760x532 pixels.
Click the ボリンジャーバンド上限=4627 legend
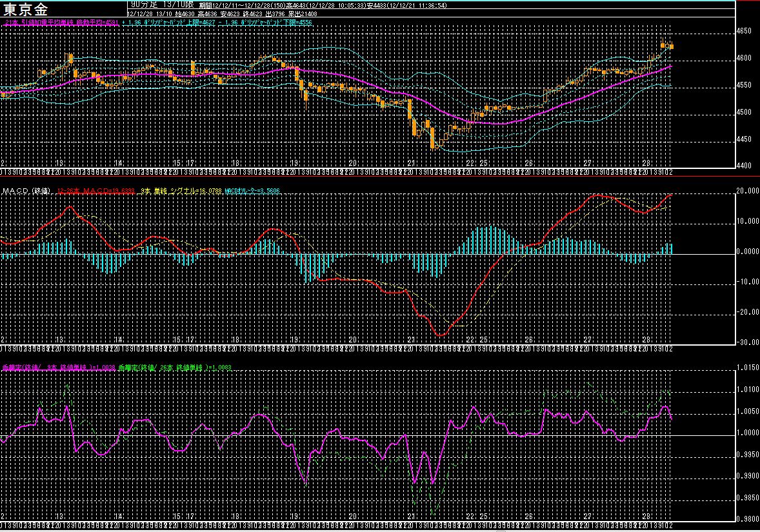click(168, 23)
